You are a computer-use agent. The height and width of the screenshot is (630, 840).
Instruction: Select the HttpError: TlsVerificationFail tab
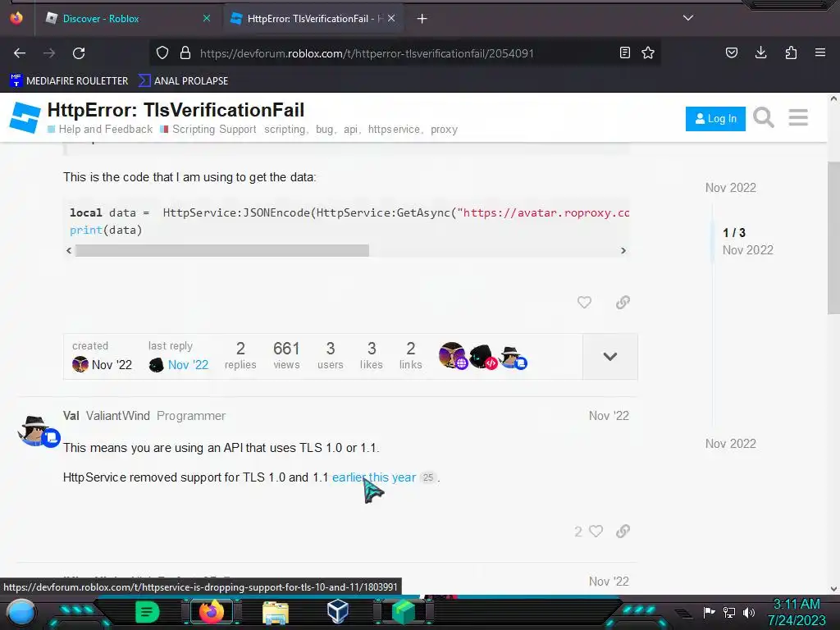pyautogui.click(x=313, y=19)
